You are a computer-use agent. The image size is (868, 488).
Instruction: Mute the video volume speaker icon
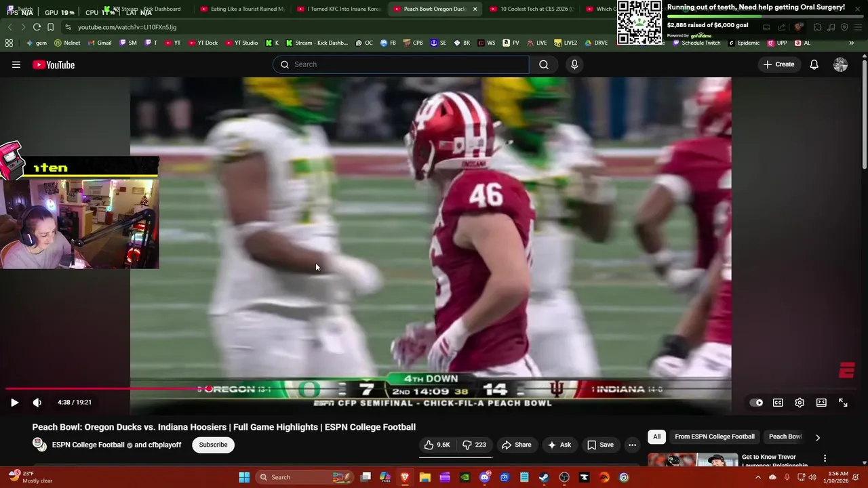tap(37, 403)
